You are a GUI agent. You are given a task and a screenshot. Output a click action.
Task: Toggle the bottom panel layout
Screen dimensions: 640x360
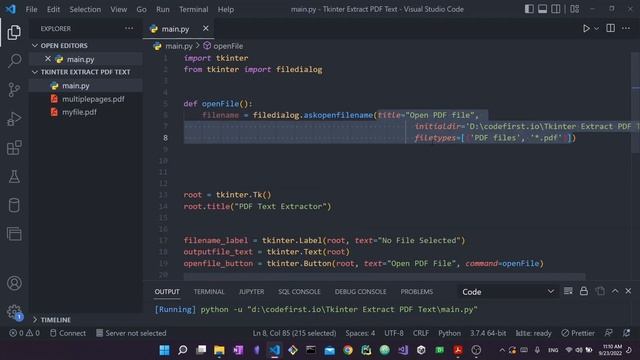tap(542, 9)
